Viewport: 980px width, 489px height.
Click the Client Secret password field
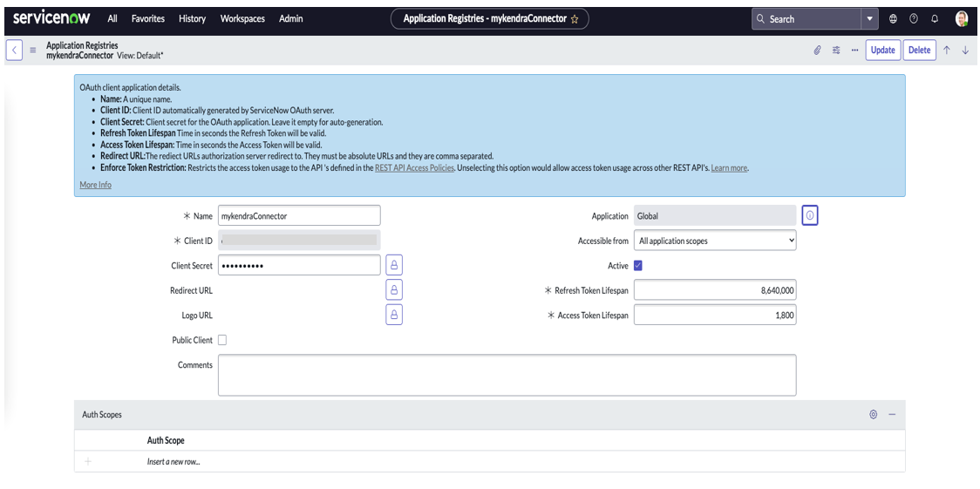(299, 266)
